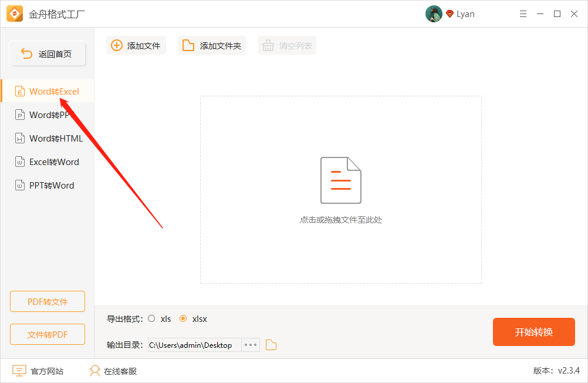The height and width of the screenshot is (383, 588).
Task: Click the document icon in the drop area
Action: 341,180
